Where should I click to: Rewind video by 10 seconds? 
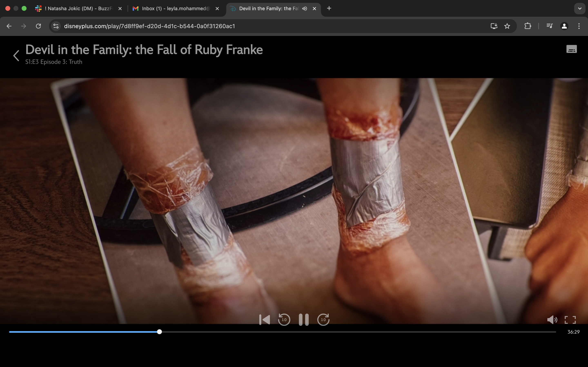[284, 319]
